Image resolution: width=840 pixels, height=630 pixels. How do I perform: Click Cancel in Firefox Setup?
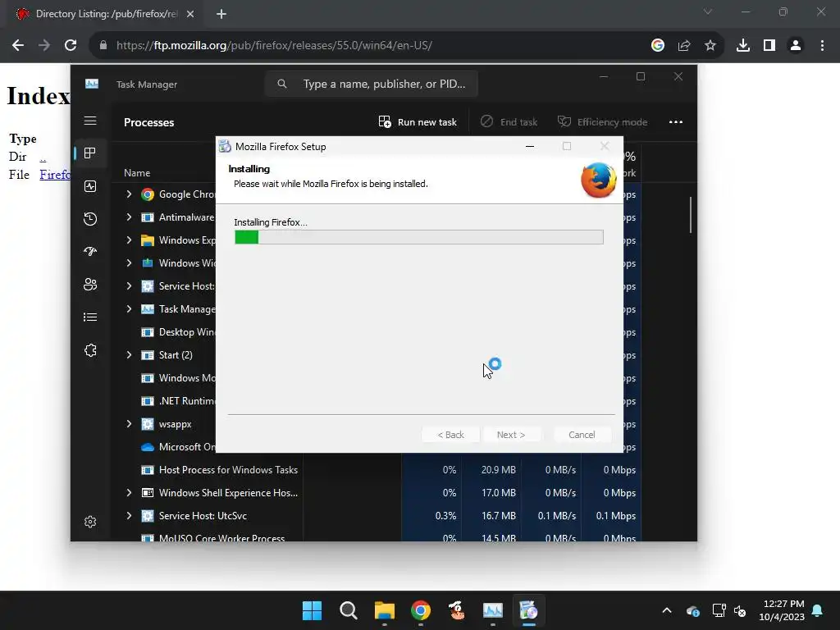pos(582,435)
